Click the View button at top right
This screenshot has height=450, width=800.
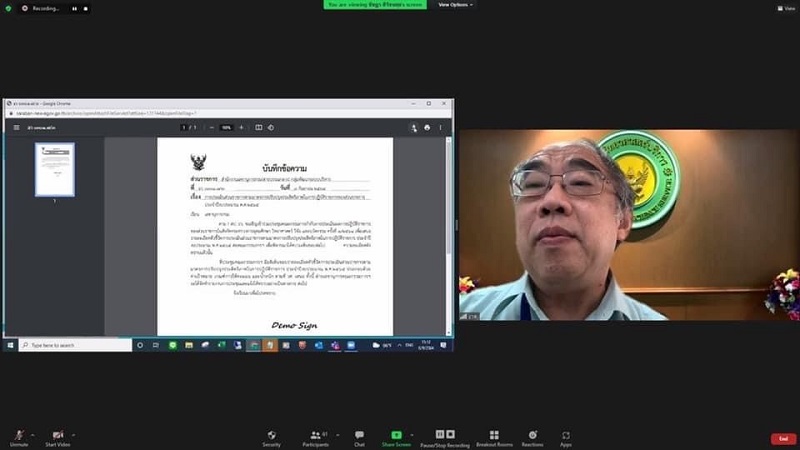pos(788,8)
